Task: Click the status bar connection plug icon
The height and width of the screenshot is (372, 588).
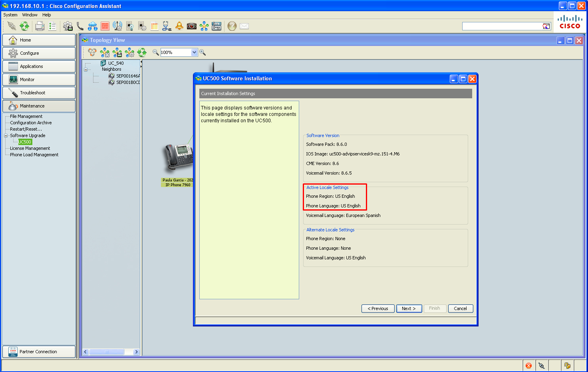Action: 542,366
